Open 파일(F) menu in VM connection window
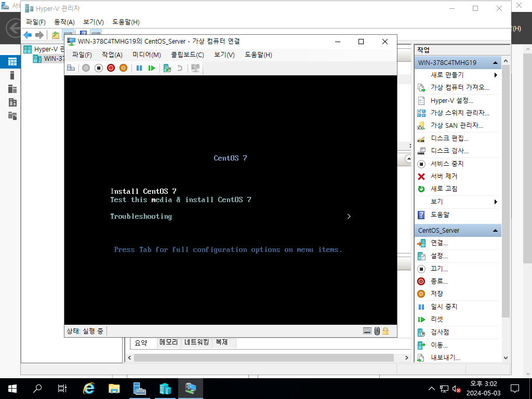The height and width of the screenshot is (399, 532). pos(82,55)
